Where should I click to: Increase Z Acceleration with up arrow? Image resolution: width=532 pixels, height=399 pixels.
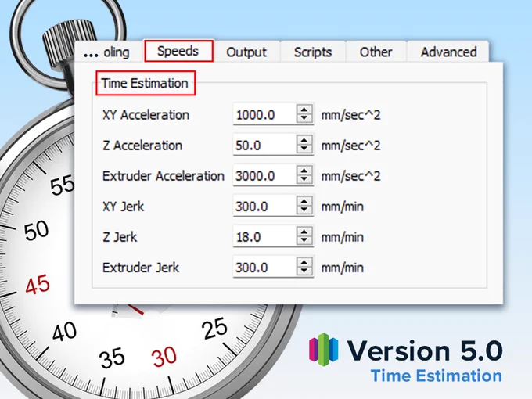[304, 140]
